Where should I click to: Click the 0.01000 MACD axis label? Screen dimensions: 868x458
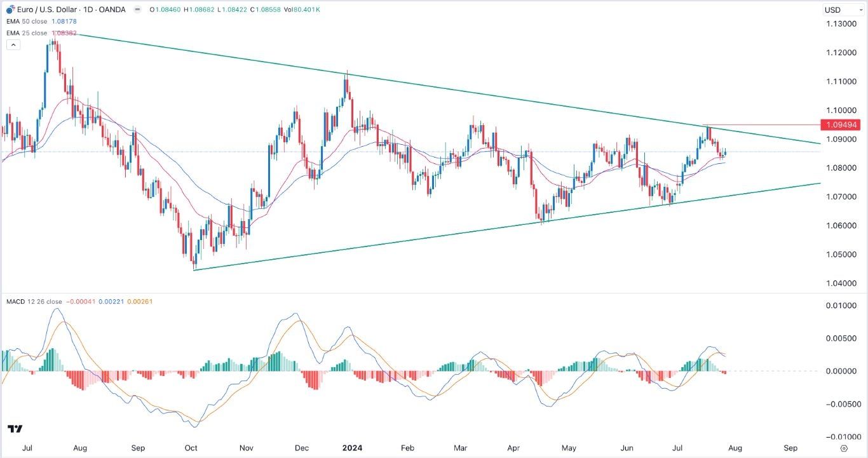tap(841, 306)
